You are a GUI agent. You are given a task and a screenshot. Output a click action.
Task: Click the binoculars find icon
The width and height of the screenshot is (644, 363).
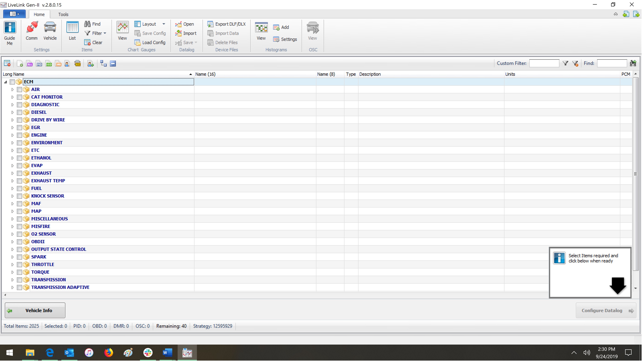tap(633, 64)
